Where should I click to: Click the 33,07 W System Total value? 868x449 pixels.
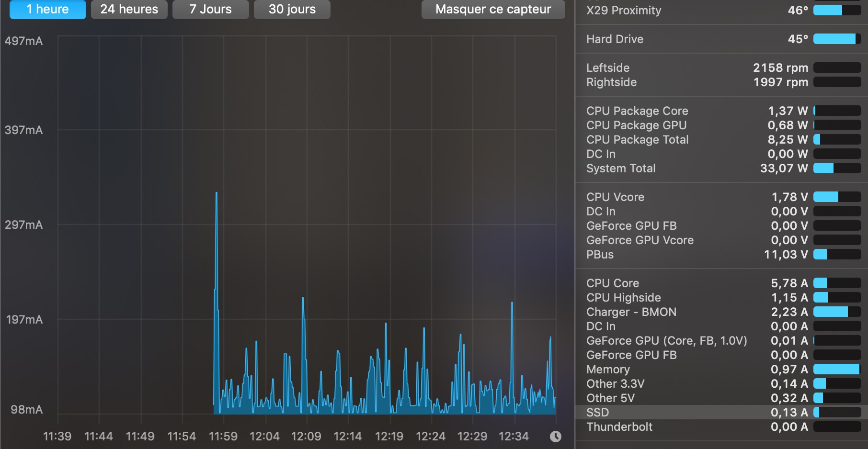[x=784, y=168]
